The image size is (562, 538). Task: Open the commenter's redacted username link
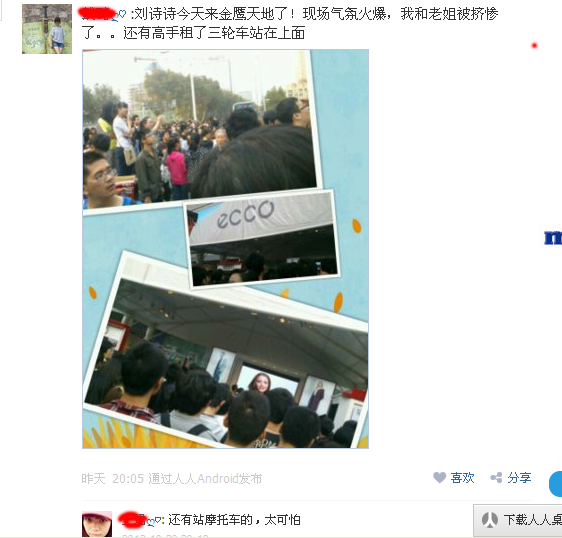click(132, 520)
